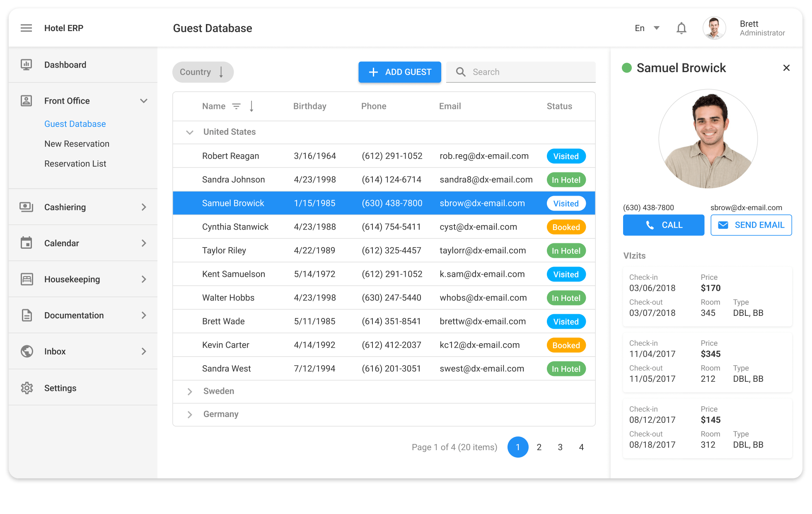Toggle the hamburger menu open
The image size is (812, 514).
26,28
